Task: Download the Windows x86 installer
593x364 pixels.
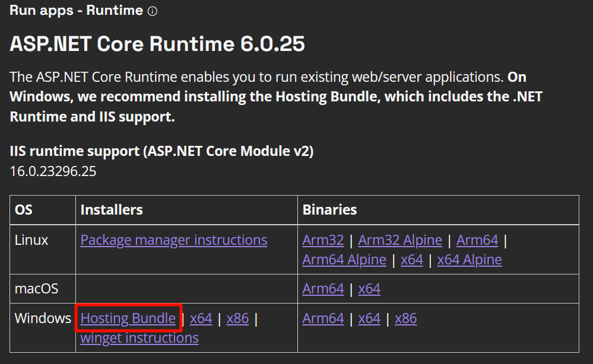Action: coord(237,318)
